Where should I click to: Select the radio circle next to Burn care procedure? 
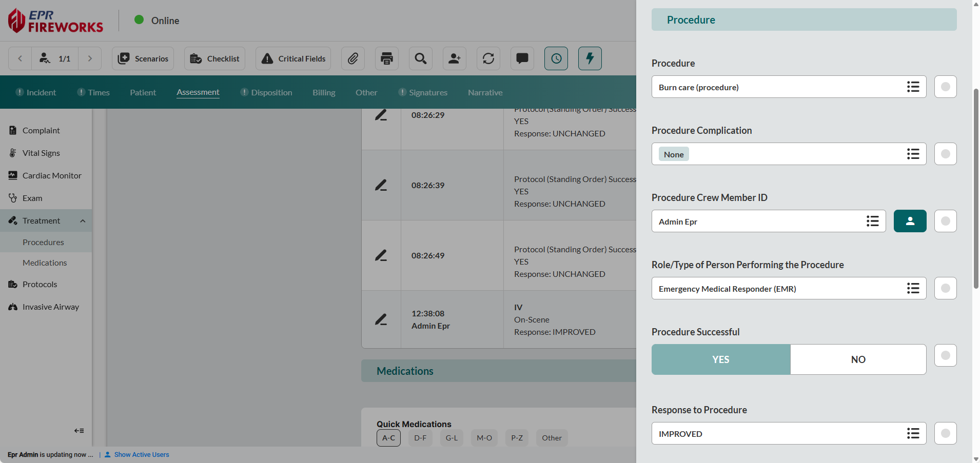point(945,87)
